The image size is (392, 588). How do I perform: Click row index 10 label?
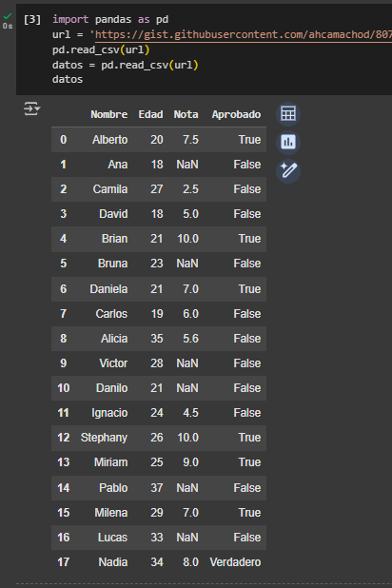[64, 388]
